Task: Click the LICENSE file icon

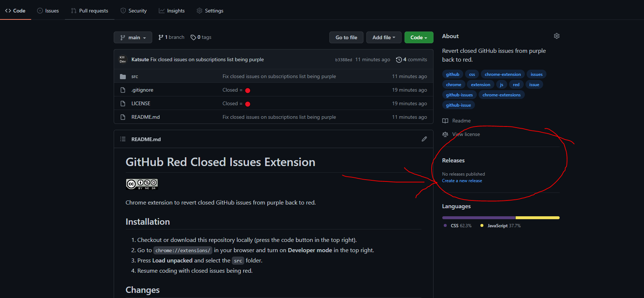Action: click(x=123, y=103)
